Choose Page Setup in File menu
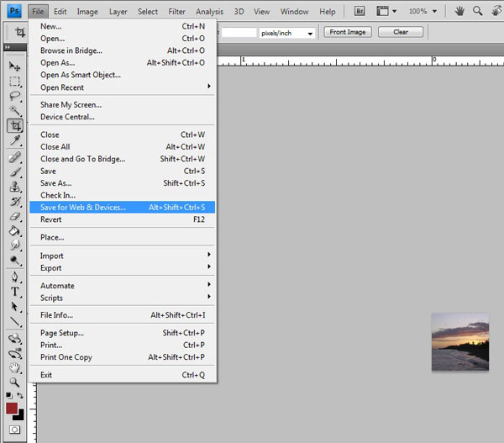Image resolution: width=504 pixels, height=443 pixels. point(122,333)
